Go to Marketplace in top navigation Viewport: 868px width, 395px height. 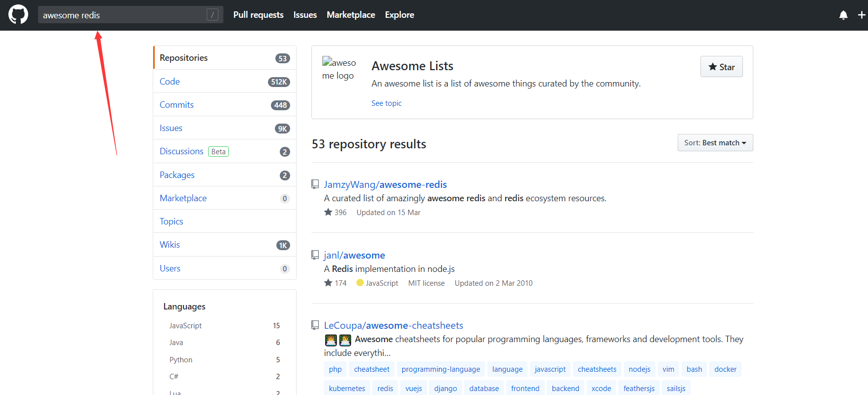click(x=350, y=15)
